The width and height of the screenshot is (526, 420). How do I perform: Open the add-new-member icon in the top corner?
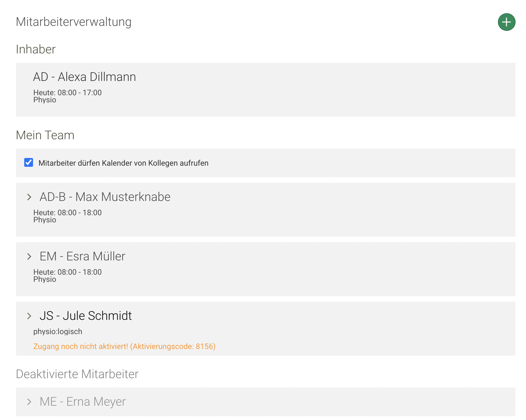tap(506, 22)
